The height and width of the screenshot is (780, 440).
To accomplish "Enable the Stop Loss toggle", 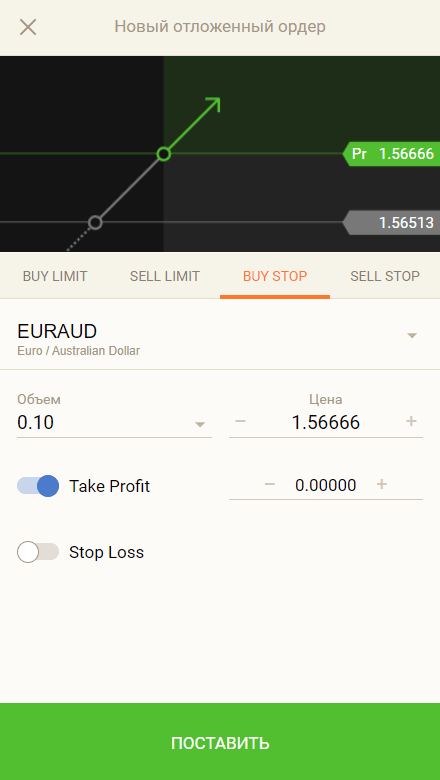I will point(38,552).
